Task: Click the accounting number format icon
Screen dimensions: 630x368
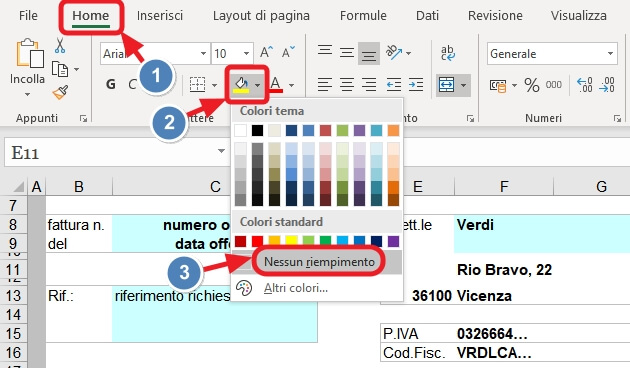Action: [x=498, y=85]
